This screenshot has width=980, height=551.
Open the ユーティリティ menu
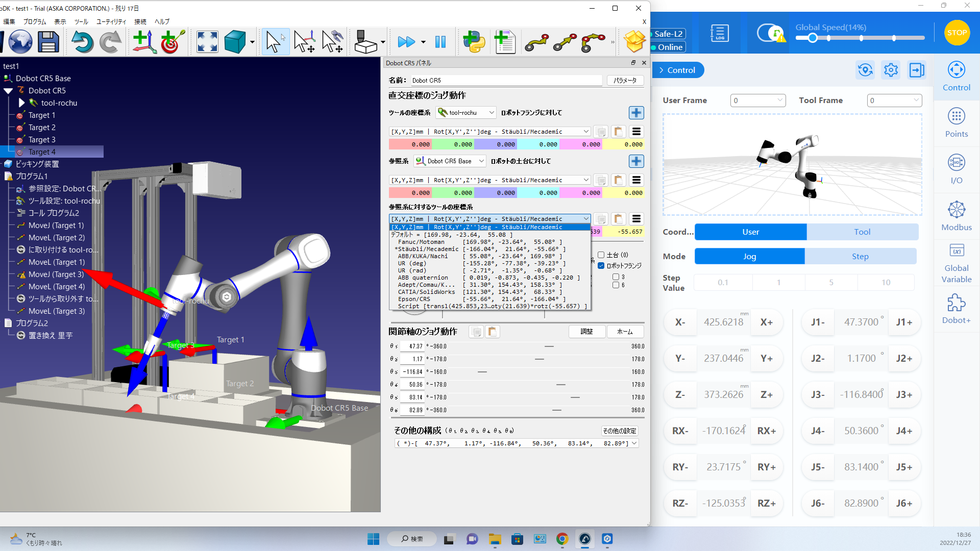(111, 21)
